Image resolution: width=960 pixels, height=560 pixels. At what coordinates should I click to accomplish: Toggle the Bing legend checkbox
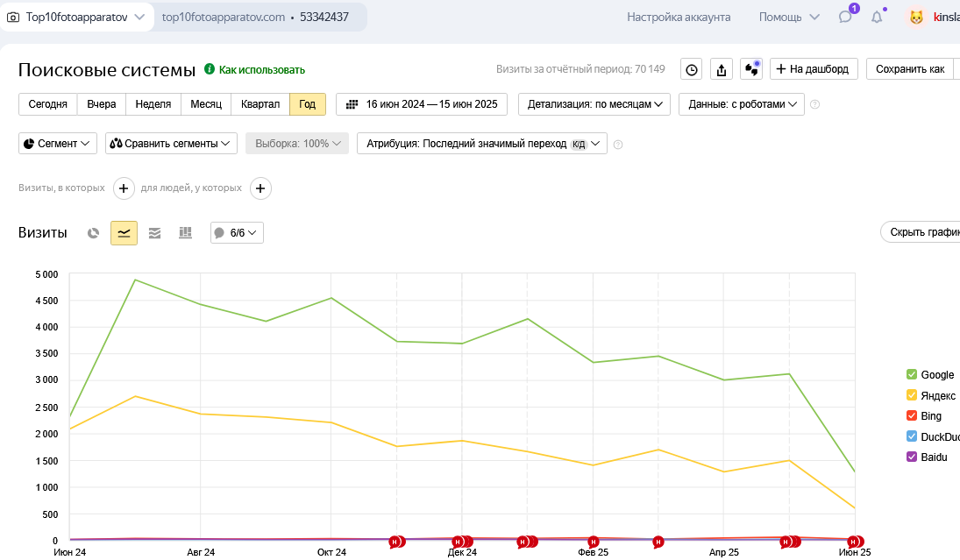(912, 416)
